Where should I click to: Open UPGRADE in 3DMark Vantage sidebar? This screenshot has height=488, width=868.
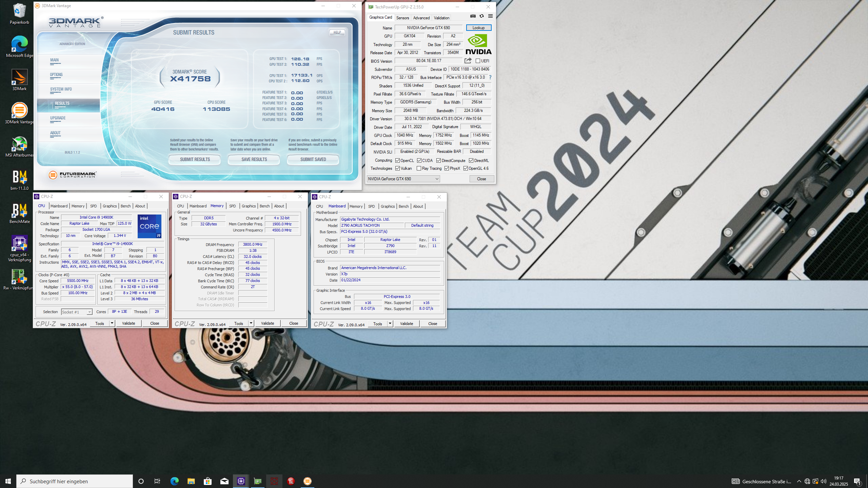58,118
